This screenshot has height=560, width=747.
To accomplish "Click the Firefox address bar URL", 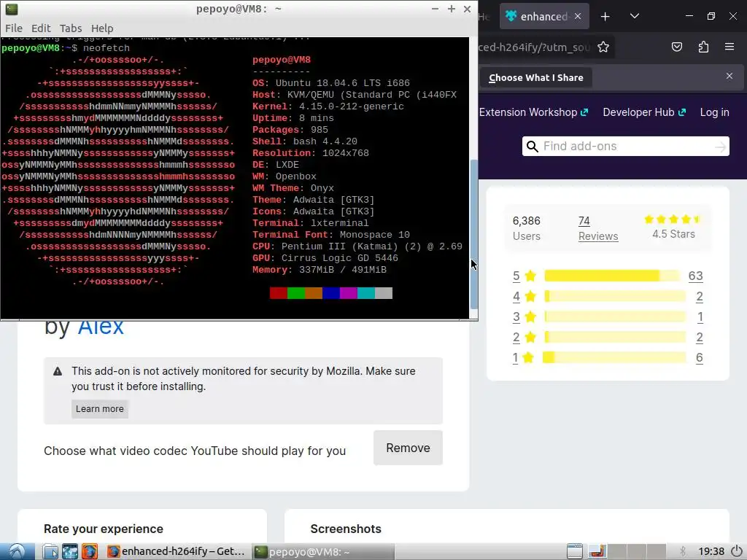I will point(535,47).
